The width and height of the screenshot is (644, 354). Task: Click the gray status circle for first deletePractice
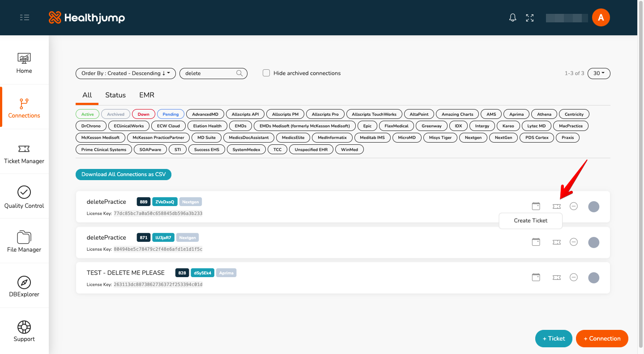coord(594,206)
